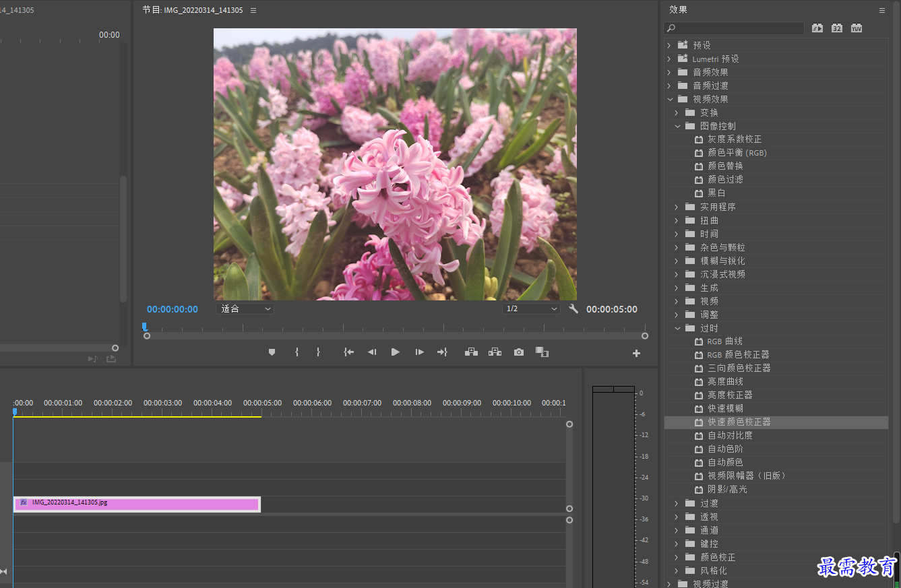Select the 灰度系数校正 effect

tap(735, 139)
